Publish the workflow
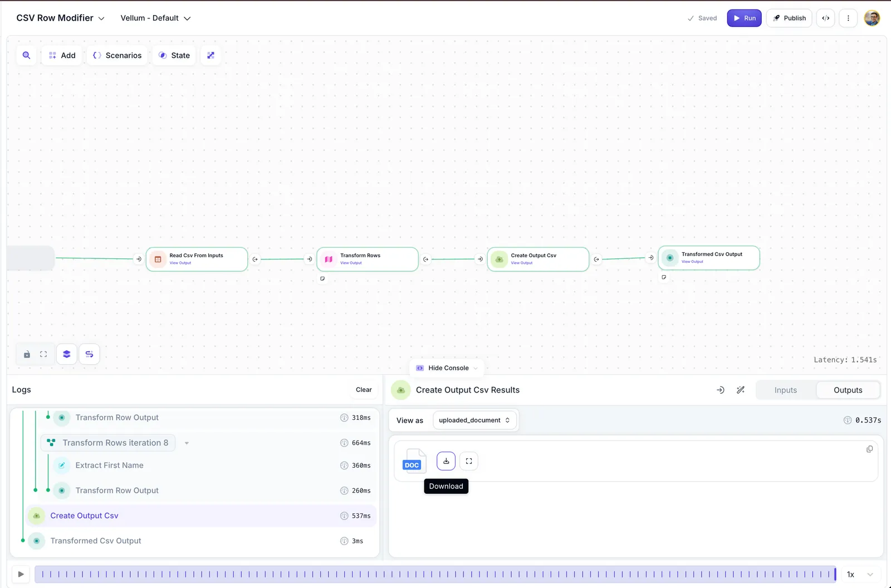Viewport: 891px width, 588px height. (x=789, y=18)
